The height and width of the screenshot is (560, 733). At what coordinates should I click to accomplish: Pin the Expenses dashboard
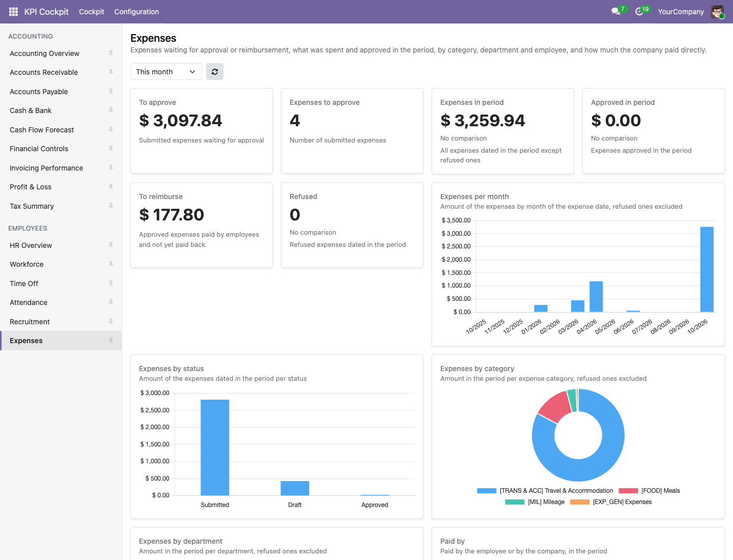click(110, 341)
